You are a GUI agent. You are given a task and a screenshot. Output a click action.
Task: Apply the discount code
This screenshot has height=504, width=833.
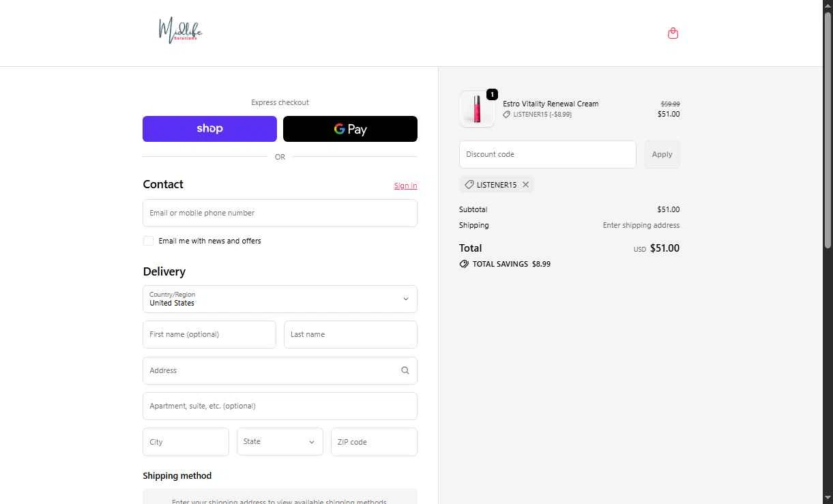pyautogui.click(x=662, y=154)
